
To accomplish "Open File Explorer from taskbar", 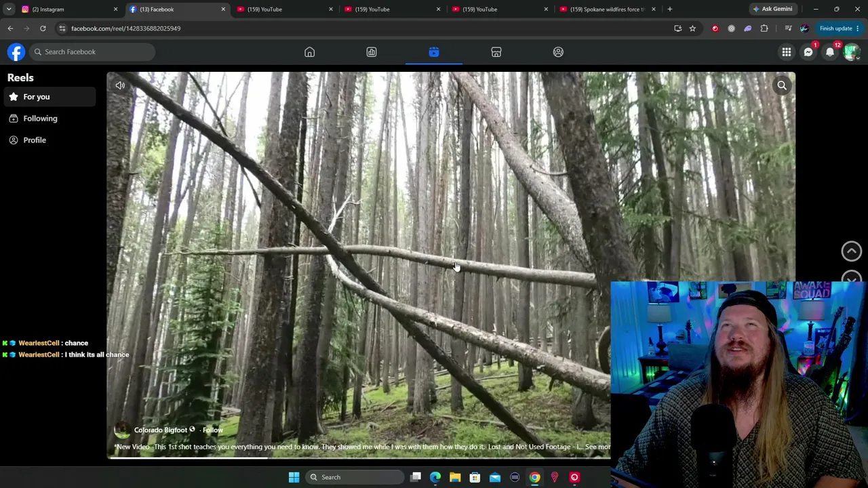I will click(x=455, y=477).
